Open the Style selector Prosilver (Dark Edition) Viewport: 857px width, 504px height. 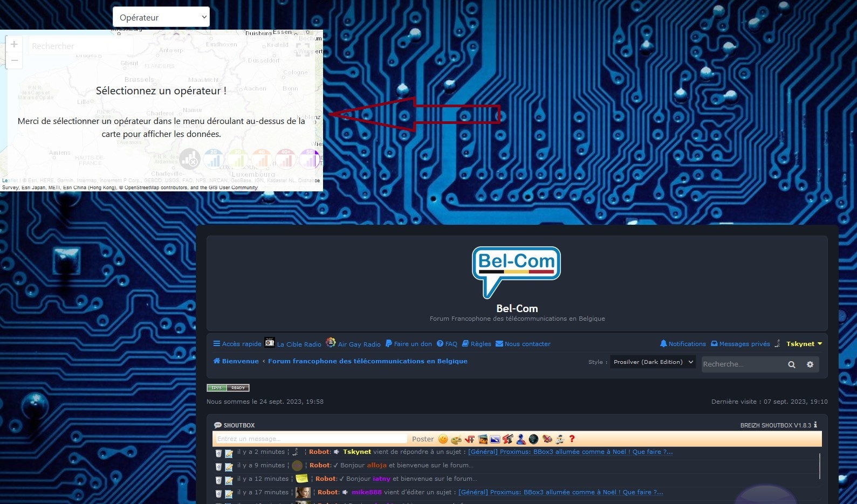pos(654,362)
